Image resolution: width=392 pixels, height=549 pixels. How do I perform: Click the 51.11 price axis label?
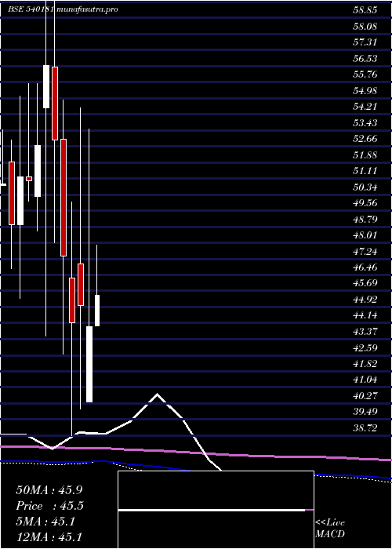coord(365,171)
